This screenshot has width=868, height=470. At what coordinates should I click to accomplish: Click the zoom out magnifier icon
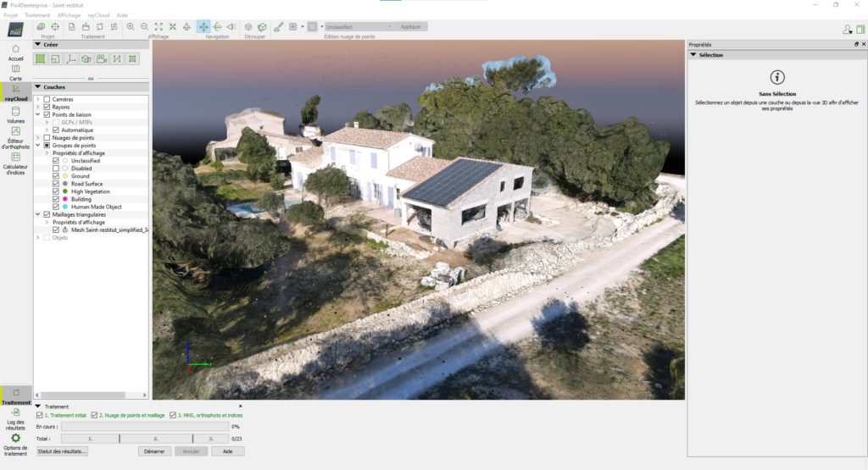pyautogui.click(x=144, y=26)
